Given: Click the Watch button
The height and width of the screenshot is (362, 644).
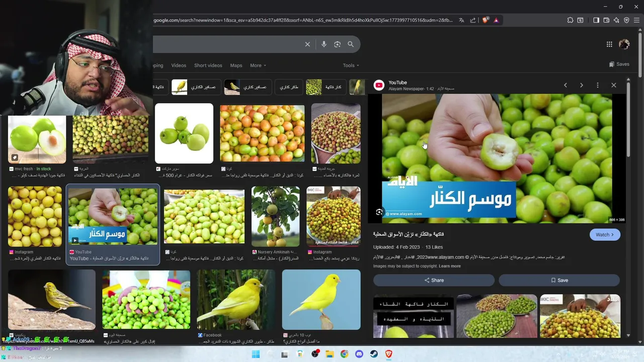Looking at the screenshot, I should tap(605, 235).
